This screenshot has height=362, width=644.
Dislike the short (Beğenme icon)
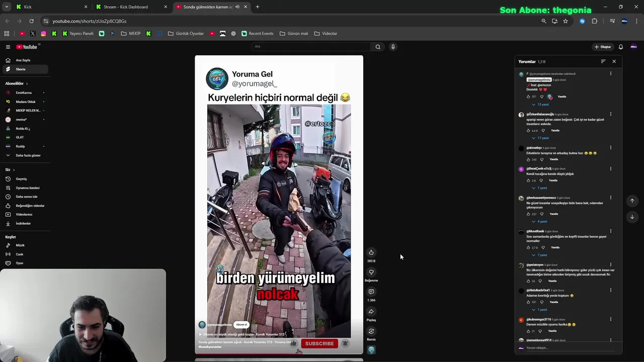point(371,272)
